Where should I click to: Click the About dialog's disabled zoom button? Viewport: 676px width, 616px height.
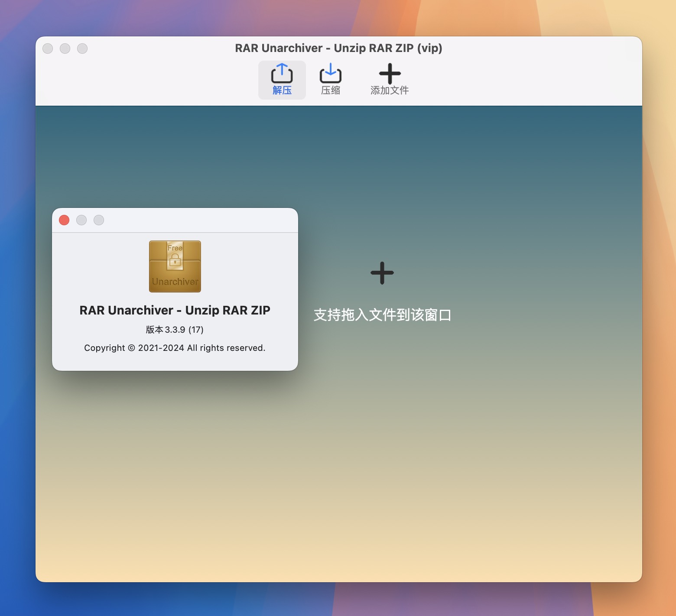click(99, 220)
